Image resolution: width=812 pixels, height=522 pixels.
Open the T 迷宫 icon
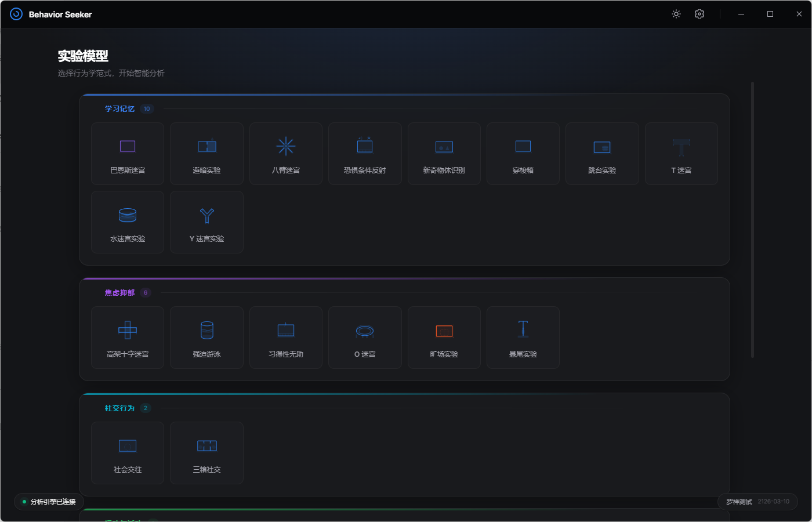pyautogui.click(x=681, y=147)
